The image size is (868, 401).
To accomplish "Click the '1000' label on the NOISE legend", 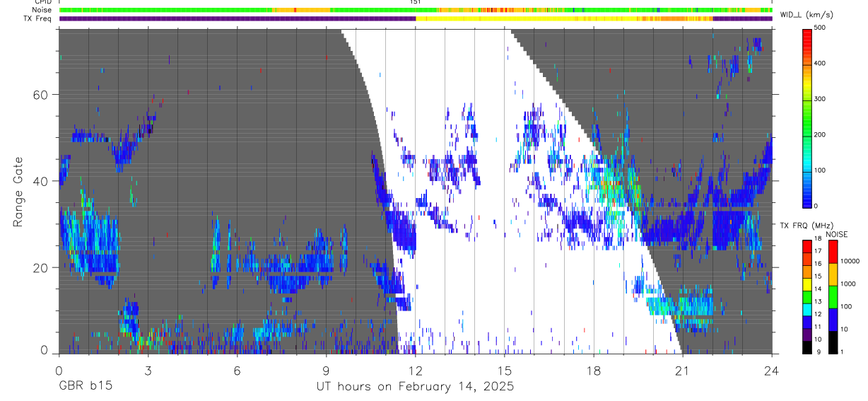I will click(849, 284).
